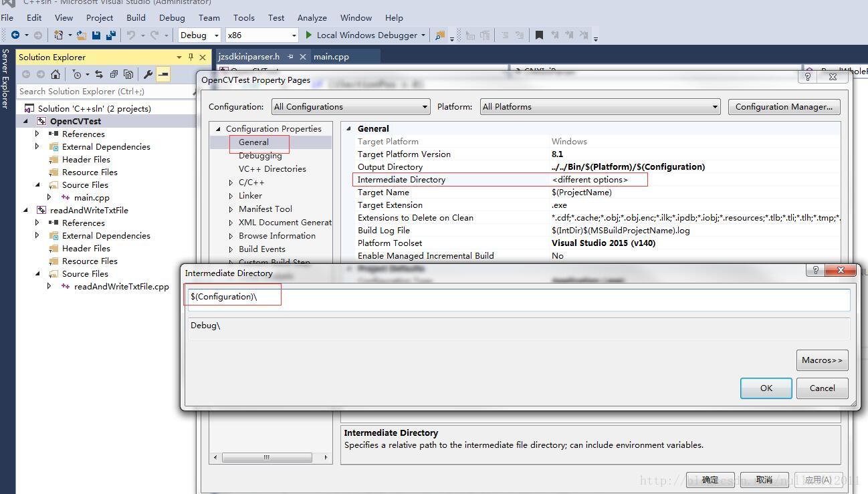This screenshot has width=868, height=494.
Task: Open the Configuration All Configurations dropdown
Action: tap(350, 107)
